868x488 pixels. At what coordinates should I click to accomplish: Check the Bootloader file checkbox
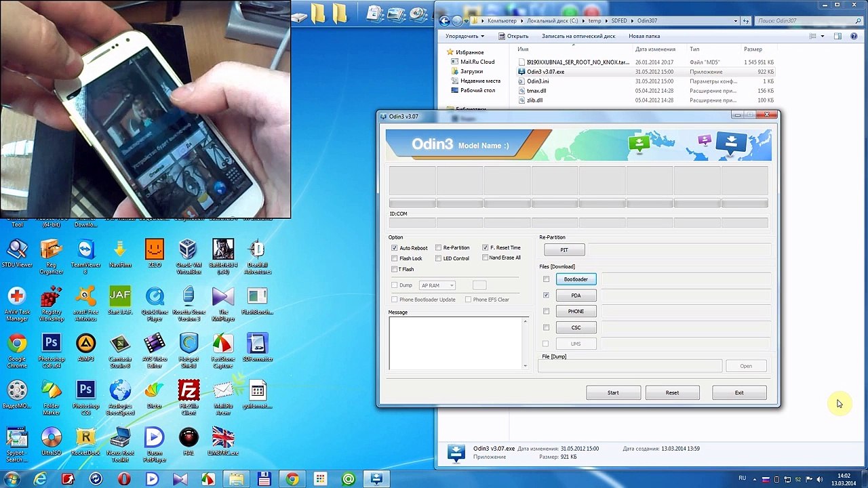point(546,279)
